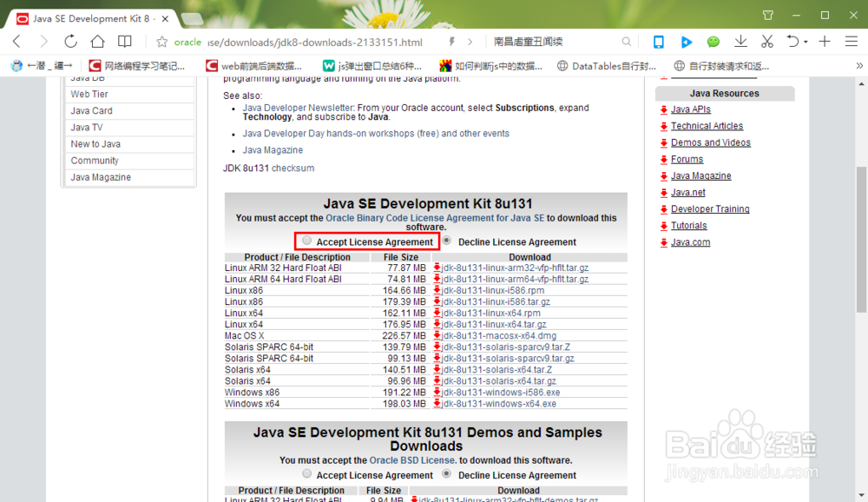
Task: Download jdk-8u131-solaris-x64.tar.gz
Action: pos(499,380)
